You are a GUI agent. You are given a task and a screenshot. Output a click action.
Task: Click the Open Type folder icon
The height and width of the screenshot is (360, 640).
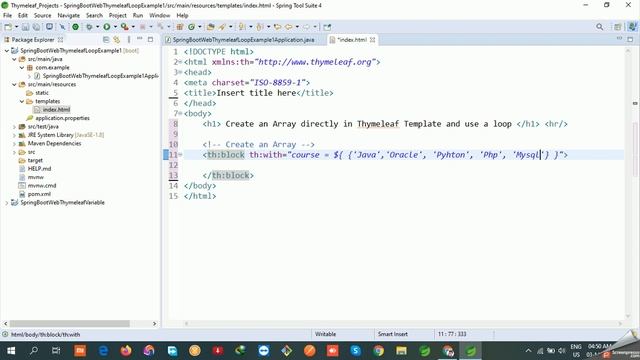coord(211,27)
